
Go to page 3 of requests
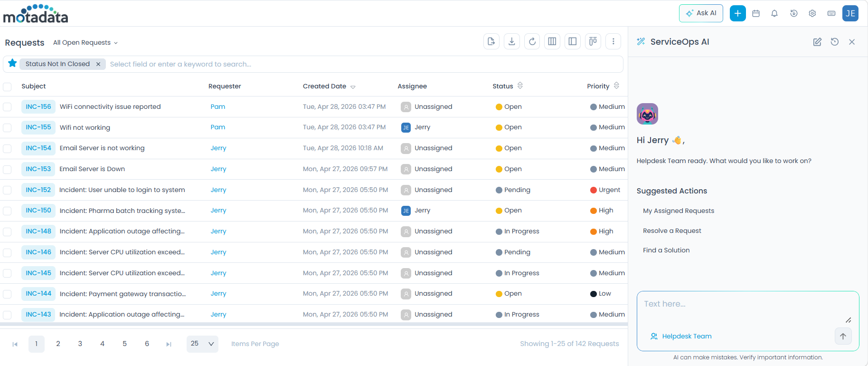80,344
